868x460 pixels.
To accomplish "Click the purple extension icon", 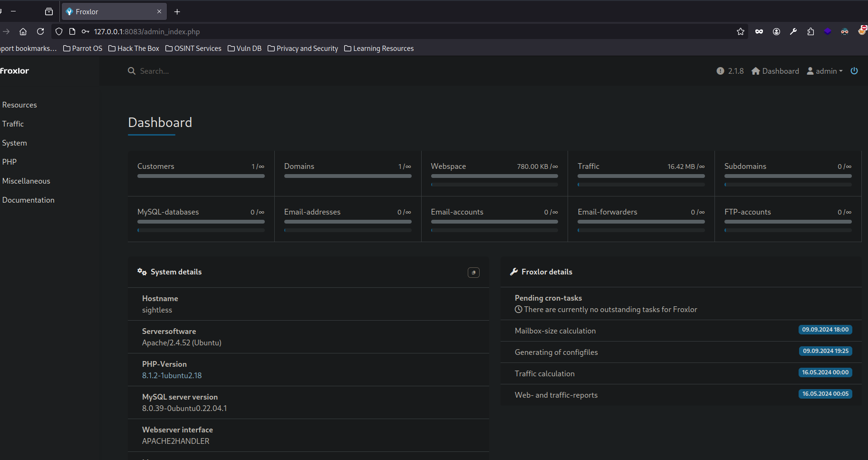I will (828, 31).
